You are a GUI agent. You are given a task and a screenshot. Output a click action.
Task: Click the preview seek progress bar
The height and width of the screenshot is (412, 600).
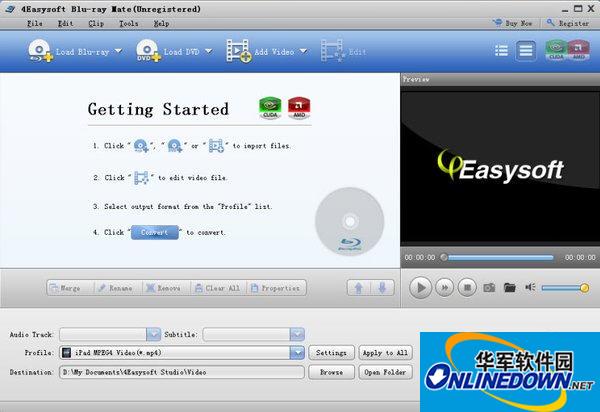click(x=498, y=257)
